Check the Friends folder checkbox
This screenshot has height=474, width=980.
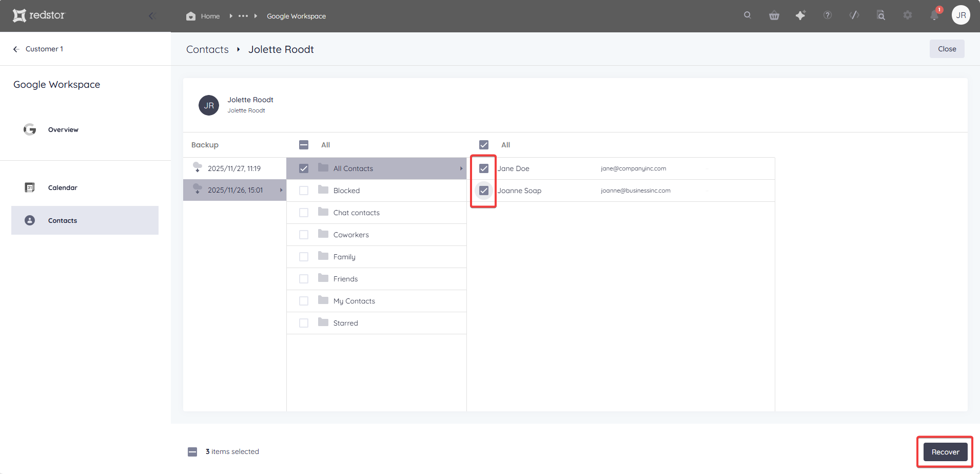tap(304, 279)
